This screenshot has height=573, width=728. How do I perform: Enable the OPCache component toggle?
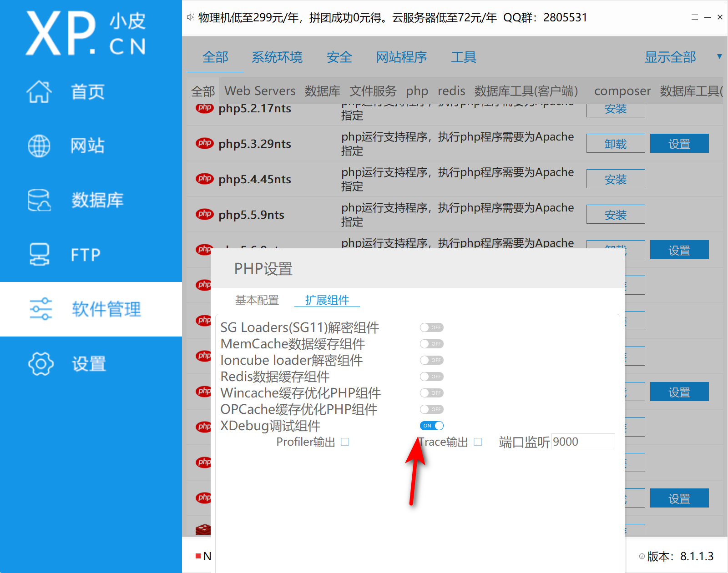(431, 409)
